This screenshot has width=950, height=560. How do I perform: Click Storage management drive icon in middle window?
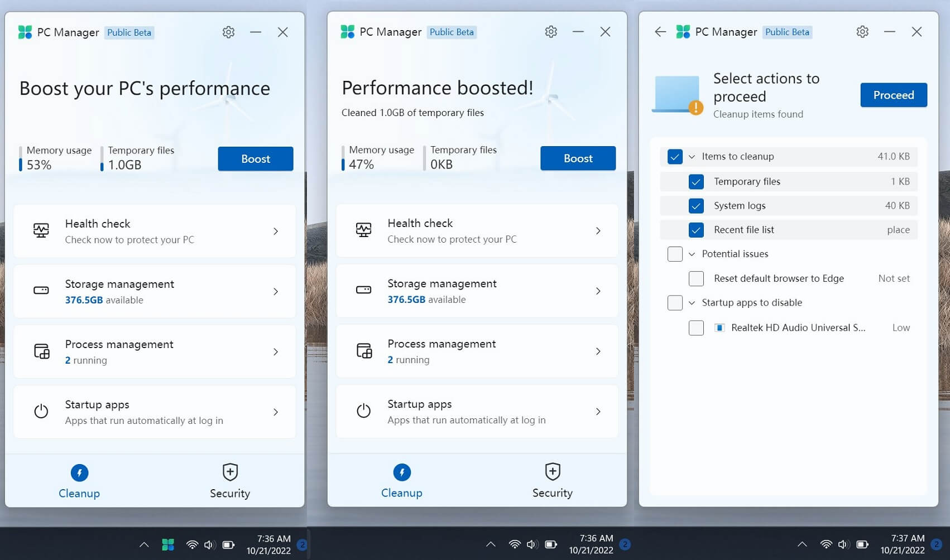364,290
